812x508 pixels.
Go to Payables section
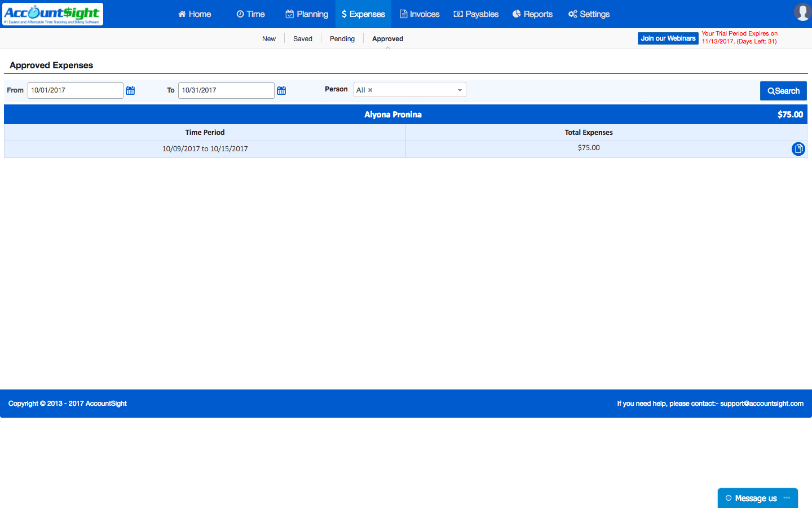476,14
